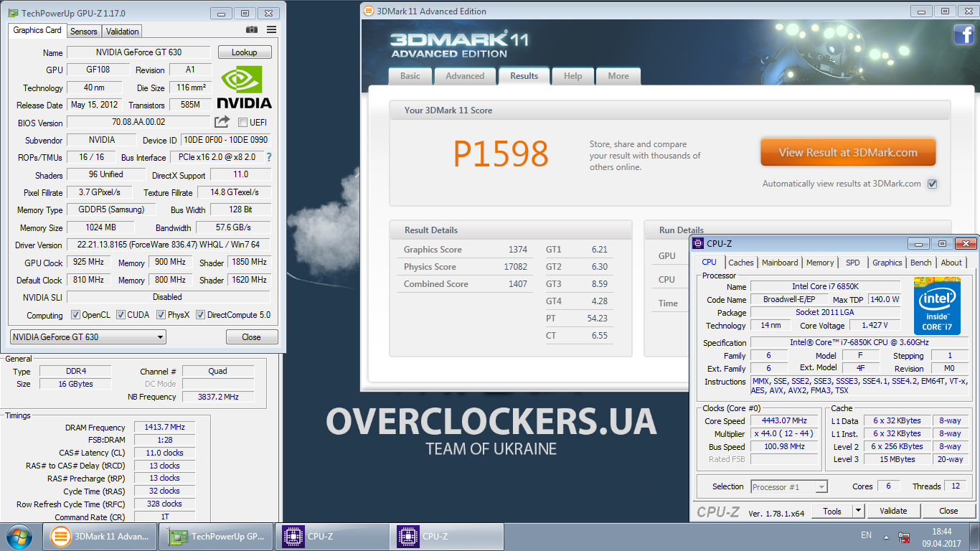Open the Advanced tab in 3DMark 11
The width and height of the screenshot is (980, 551).
pos(465,76)
